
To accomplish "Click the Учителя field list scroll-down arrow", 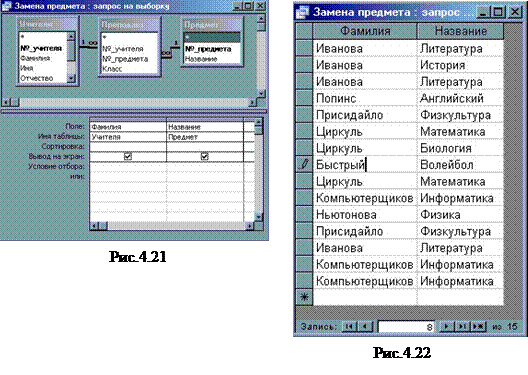I will (x=71, y=78).
